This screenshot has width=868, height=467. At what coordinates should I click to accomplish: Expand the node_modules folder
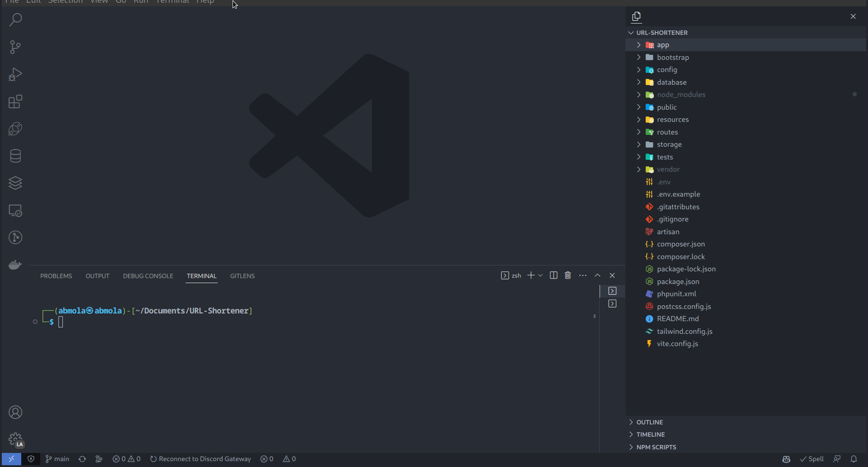click(x=746, y=95)
